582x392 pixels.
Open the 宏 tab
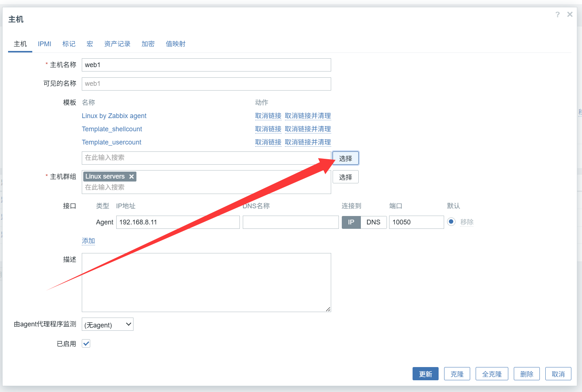(x=90, y=44)
